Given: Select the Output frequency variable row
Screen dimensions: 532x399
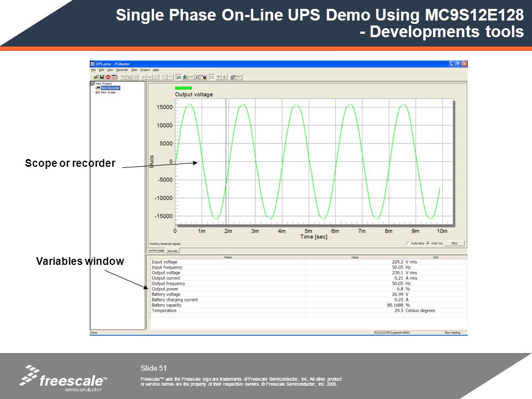Looking at the screenshot, I should [x=309, y=284].
